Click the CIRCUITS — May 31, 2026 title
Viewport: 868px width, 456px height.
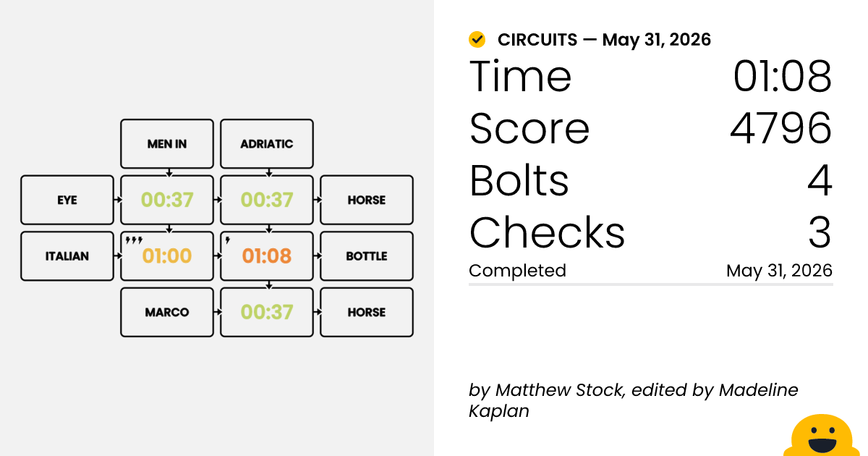(x=604, y=40)
